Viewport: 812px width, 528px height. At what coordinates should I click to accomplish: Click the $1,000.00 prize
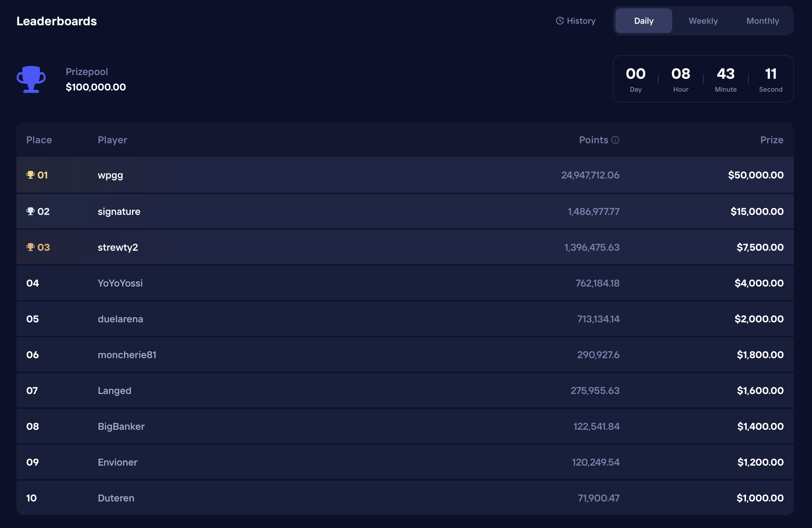click(x=760, y=499)
